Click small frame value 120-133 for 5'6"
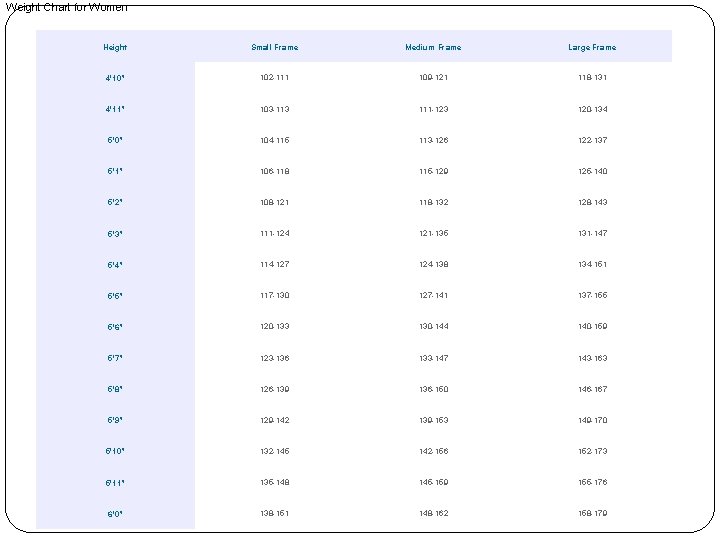Image resolution: width=720 pixels, height=540 pixels. (x=275, y=326)
